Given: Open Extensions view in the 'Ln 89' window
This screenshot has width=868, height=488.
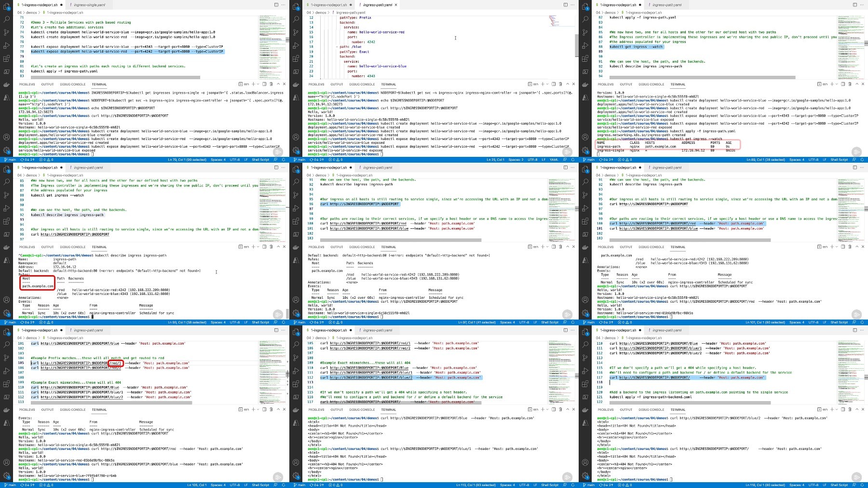Looking at the screenshot, I should click(585, 59).
